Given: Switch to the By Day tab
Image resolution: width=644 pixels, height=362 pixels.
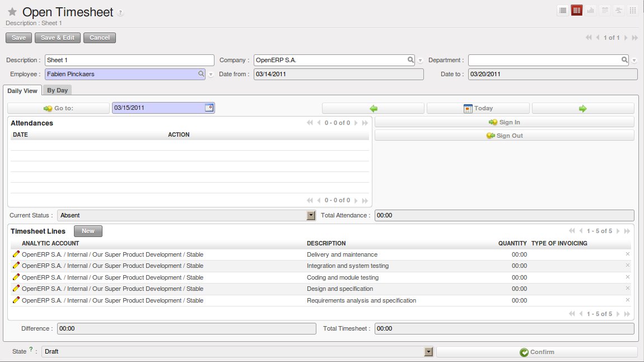Looking at the screenshot, I should pos(57,90).
